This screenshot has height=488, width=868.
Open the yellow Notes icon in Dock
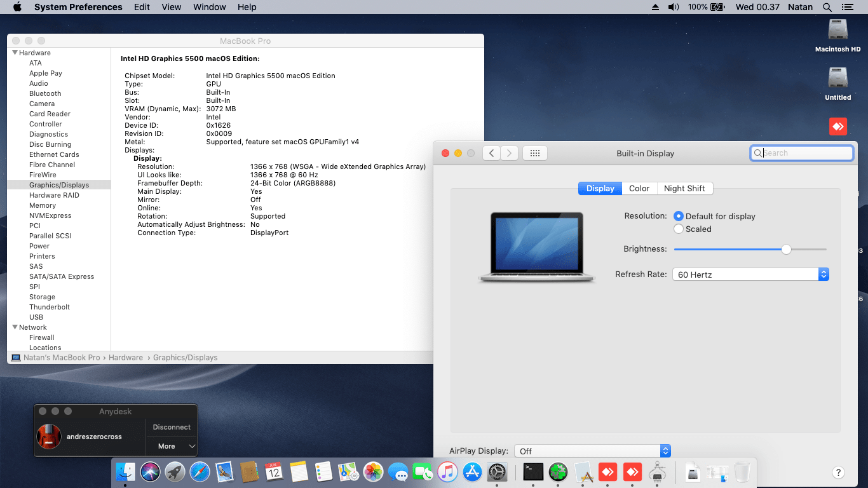299,471
